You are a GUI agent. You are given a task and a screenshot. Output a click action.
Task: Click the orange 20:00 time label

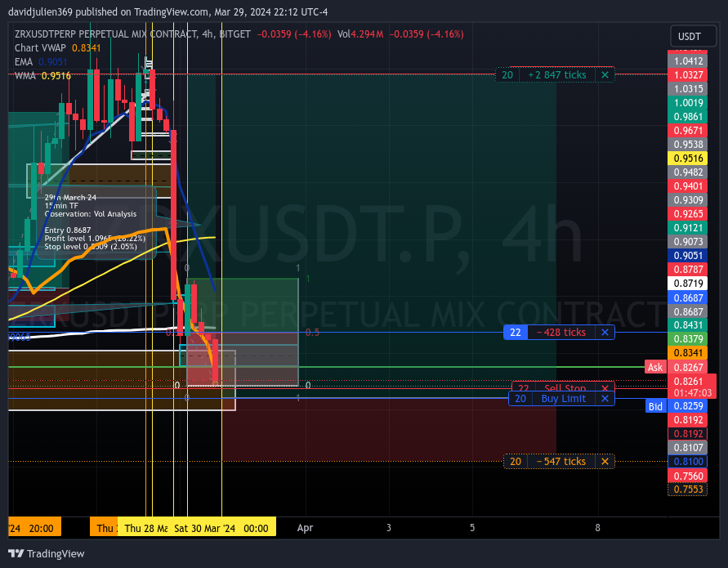click(35, 529)
